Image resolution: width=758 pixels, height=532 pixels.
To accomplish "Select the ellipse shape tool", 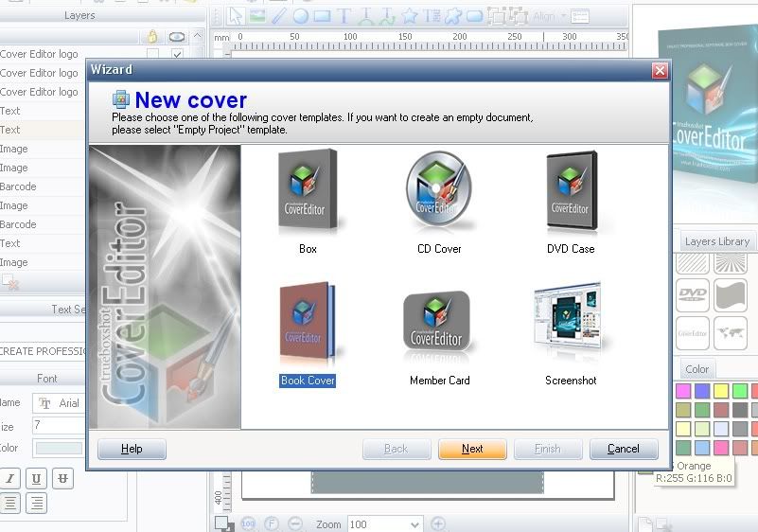I will [300, 16].
